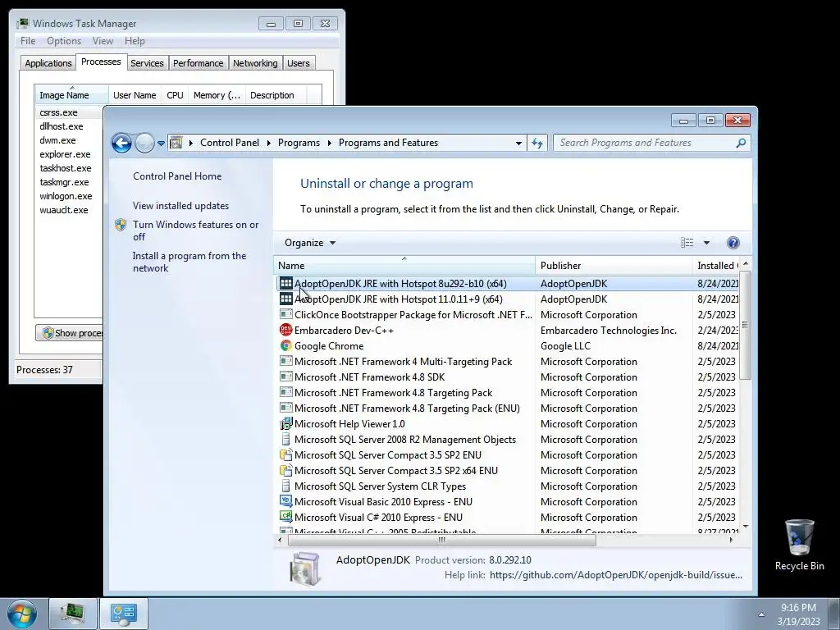Image resolution: width=840 pixels, height=630 pixels.
Task: Open File menu in Task Manager
Action: pos(28,41)
